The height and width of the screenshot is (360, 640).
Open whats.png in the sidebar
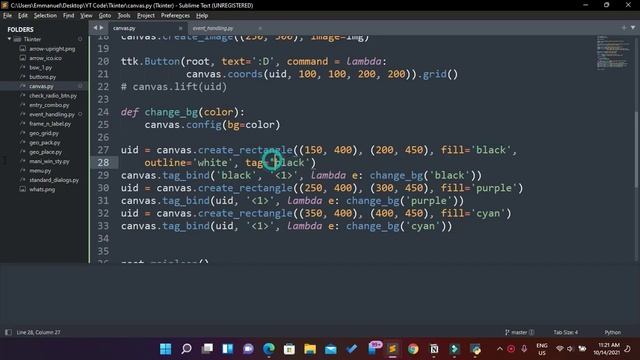click(x=42, y=189)
